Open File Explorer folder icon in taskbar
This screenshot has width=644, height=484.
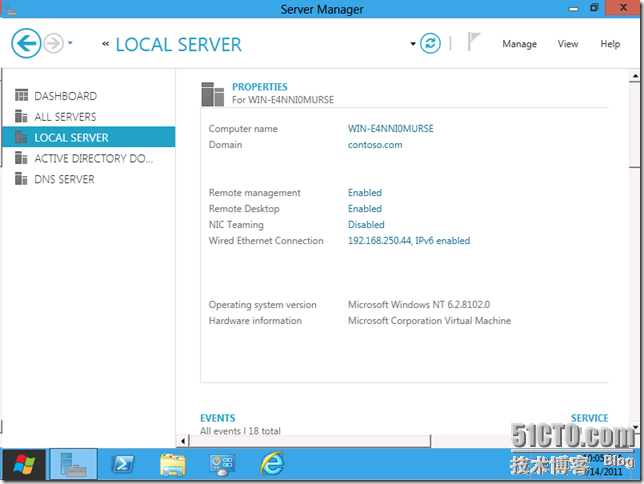(x=172, y=465)
